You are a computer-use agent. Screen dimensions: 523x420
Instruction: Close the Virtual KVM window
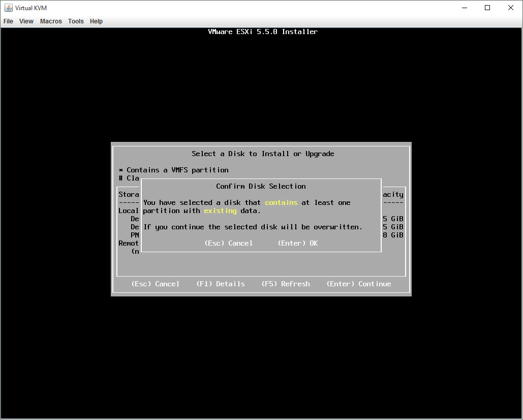(511, 8)
